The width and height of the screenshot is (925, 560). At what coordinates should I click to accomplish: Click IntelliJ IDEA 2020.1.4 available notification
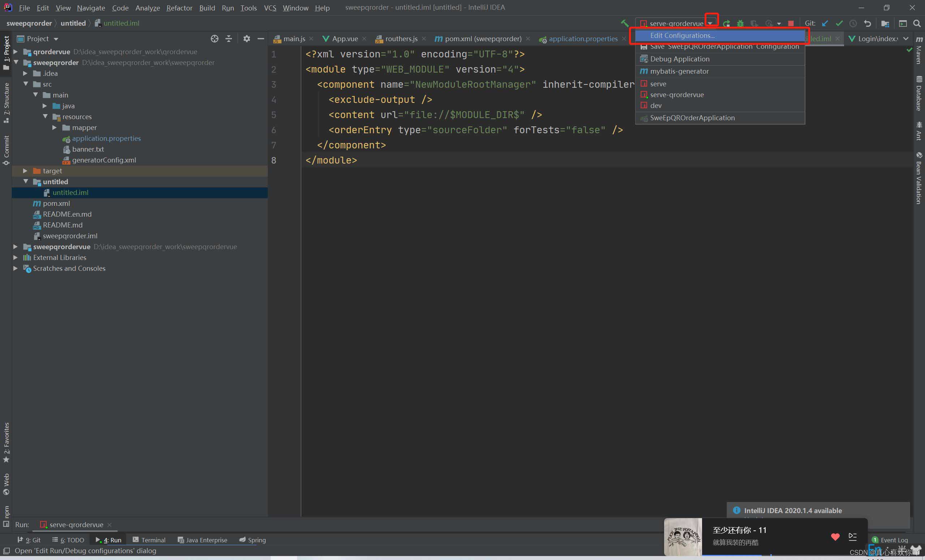(793, 511)
